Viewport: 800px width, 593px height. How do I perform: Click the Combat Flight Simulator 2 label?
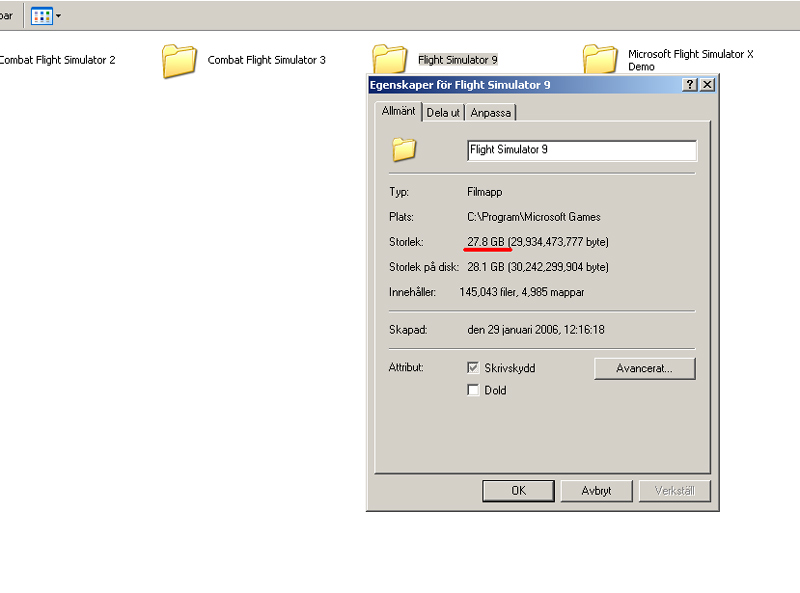click(x=57, y=61)
